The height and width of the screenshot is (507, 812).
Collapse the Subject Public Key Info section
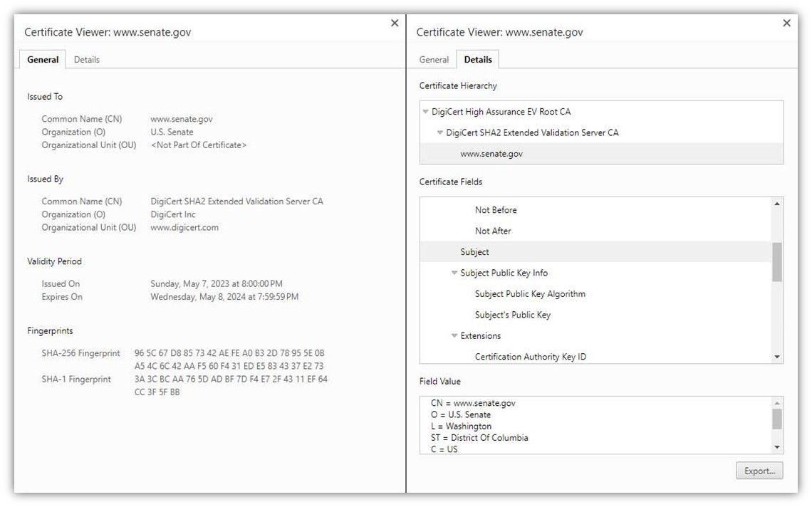coord(454,273)
